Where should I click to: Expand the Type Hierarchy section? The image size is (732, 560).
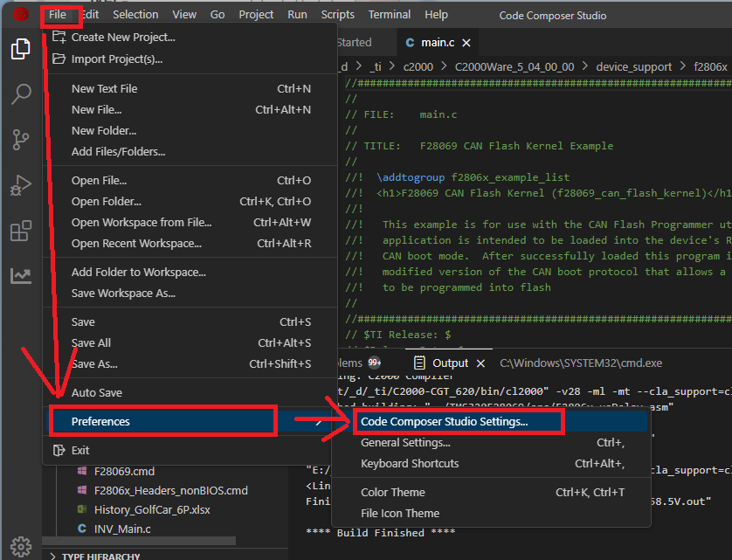point(100,557)
